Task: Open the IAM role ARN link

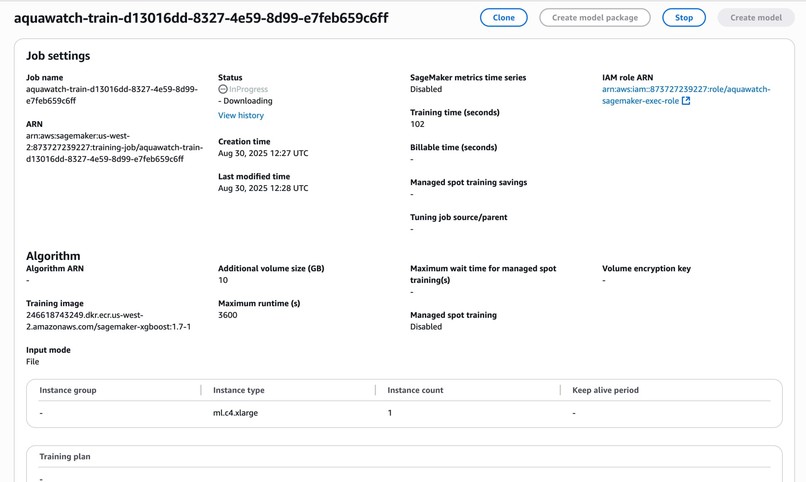Action: (x=686, y=95)
